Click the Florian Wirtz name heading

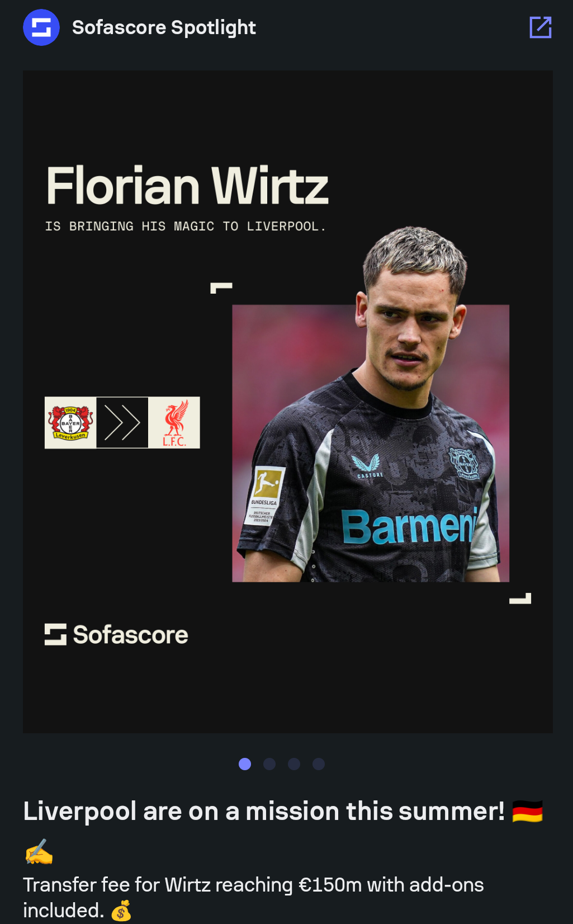[x=187, y=185]
